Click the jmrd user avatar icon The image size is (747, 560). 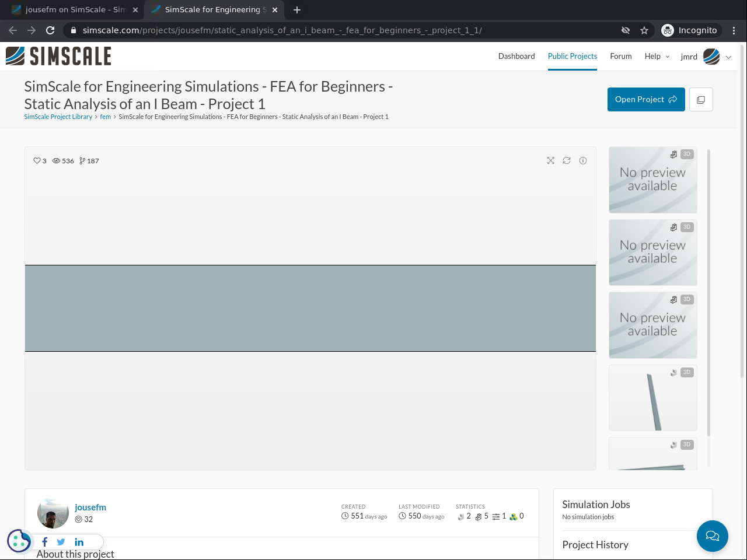[x=711, y=57]
